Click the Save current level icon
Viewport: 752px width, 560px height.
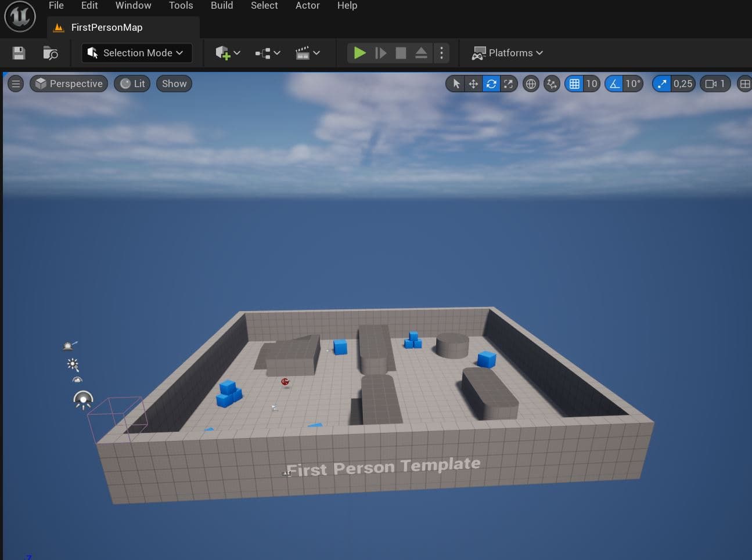pyautogui.click(x=19, y=53)
